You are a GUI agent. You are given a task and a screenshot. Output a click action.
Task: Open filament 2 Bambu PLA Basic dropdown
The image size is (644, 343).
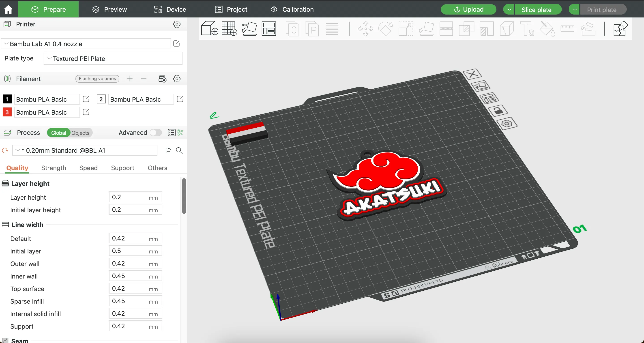coord(141,99)
